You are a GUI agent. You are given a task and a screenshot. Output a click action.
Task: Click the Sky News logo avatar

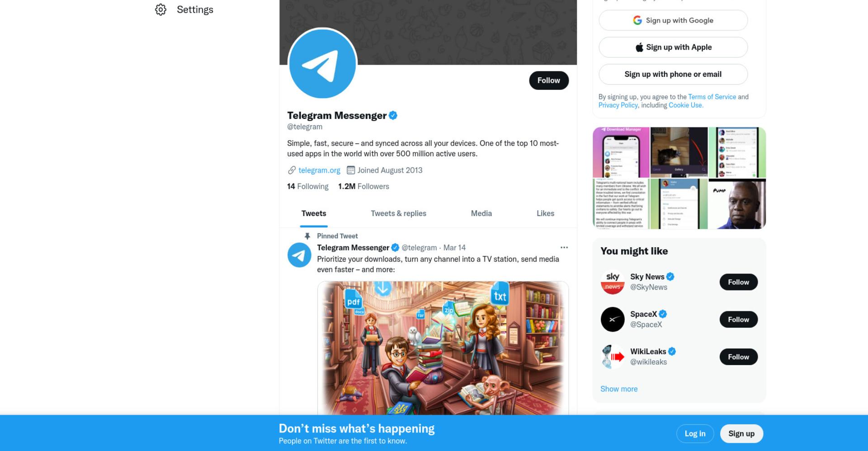pyautogui.click(x=613, y=282)
